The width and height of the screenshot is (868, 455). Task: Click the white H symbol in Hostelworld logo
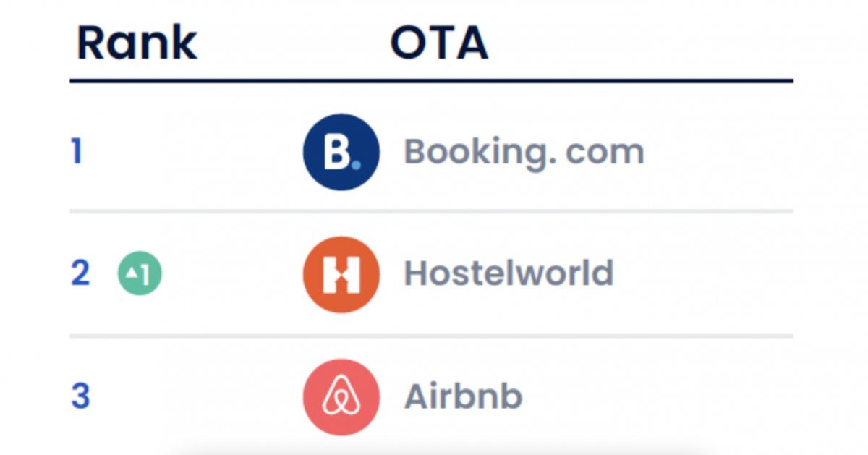341,275
